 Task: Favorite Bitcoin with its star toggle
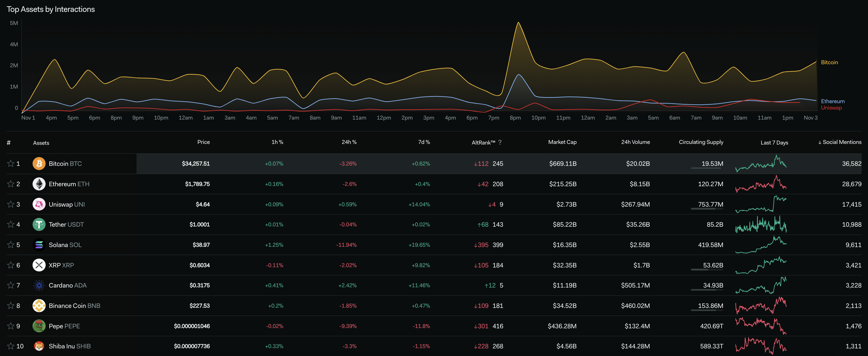pos(11,163)
